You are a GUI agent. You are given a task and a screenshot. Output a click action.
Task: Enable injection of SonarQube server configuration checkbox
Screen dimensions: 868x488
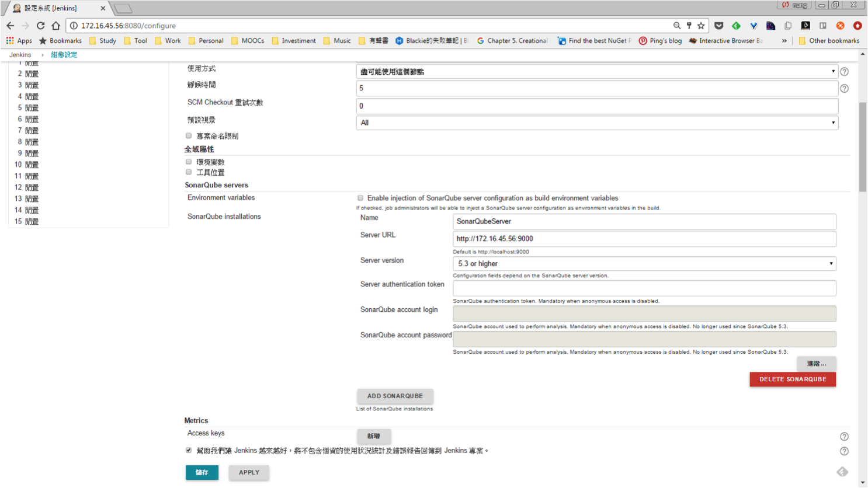tap(360, 198)
